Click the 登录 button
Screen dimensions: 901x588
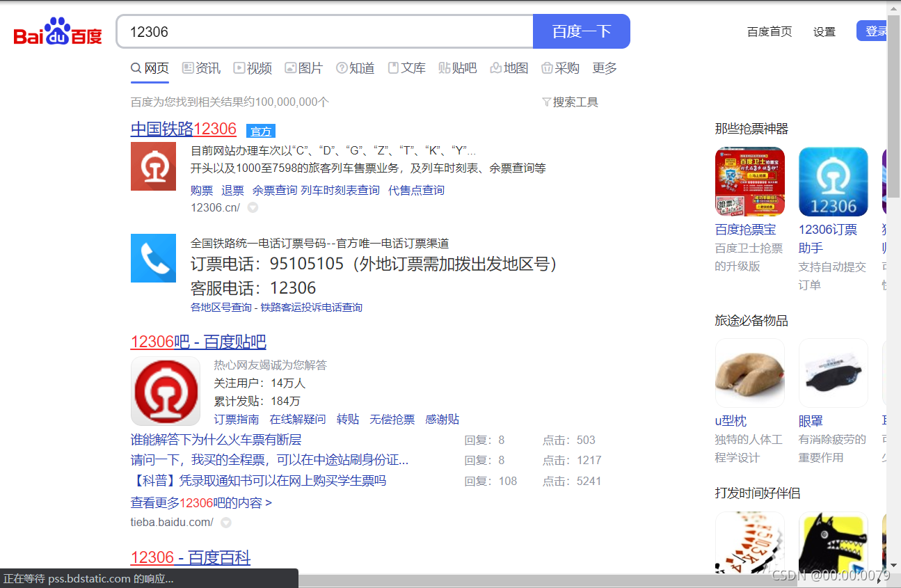[872, 31]
